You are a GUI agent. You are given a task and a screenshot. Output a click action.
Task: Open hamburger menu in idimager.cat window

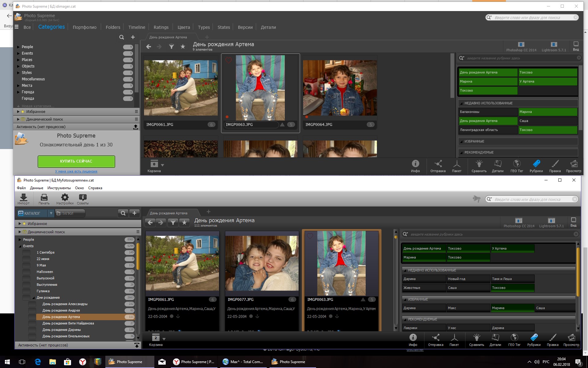point(17,27)
